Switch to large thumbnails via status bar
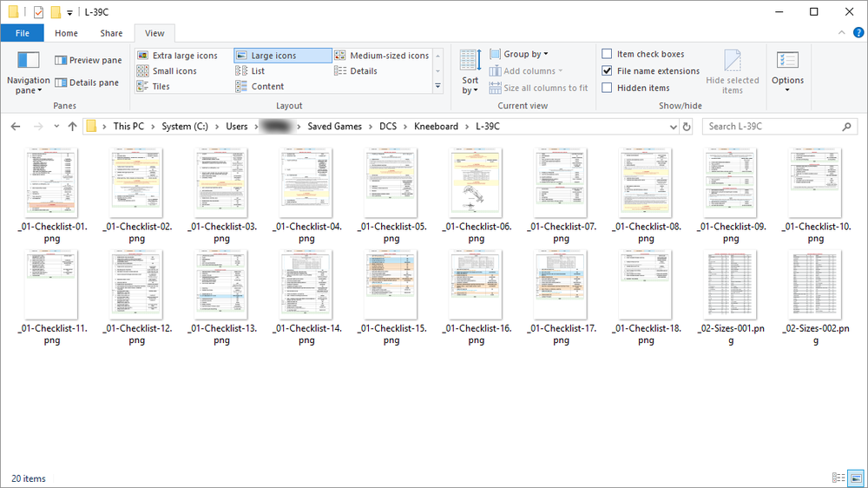Screen dimensions: 868x488 point(856,478)
